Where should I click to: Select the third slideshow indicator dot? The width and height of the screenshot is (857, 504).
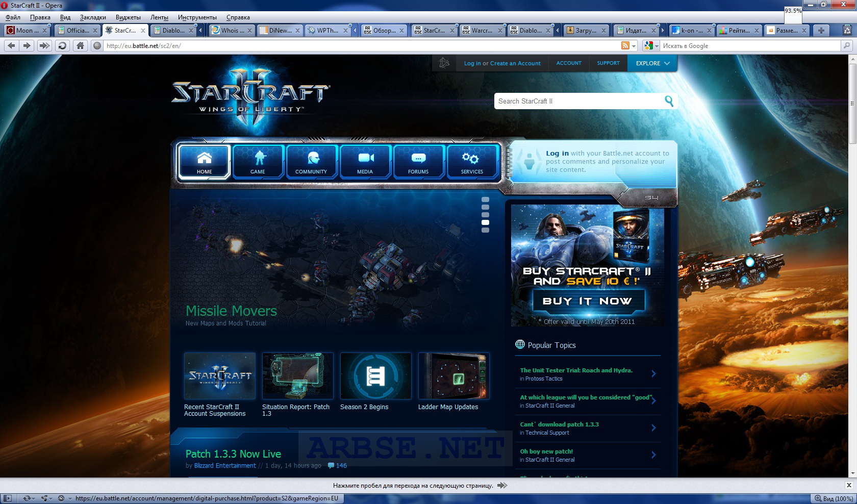coord(485,215)
